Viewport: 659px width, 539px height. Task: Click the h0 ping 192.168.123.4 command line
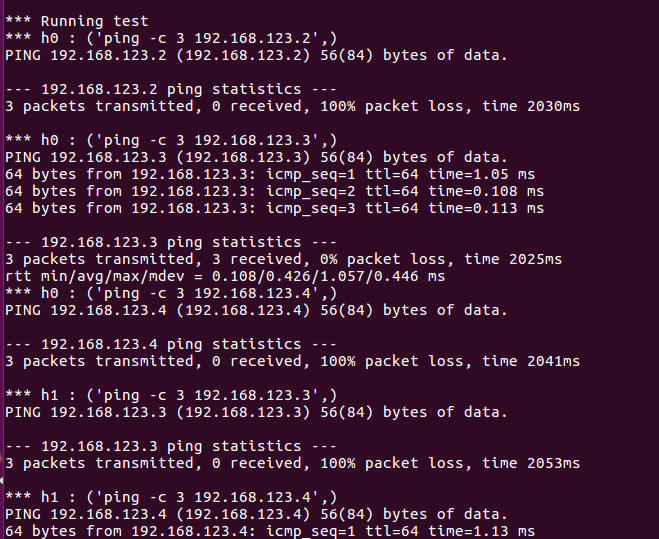click(x=171, y=293)
